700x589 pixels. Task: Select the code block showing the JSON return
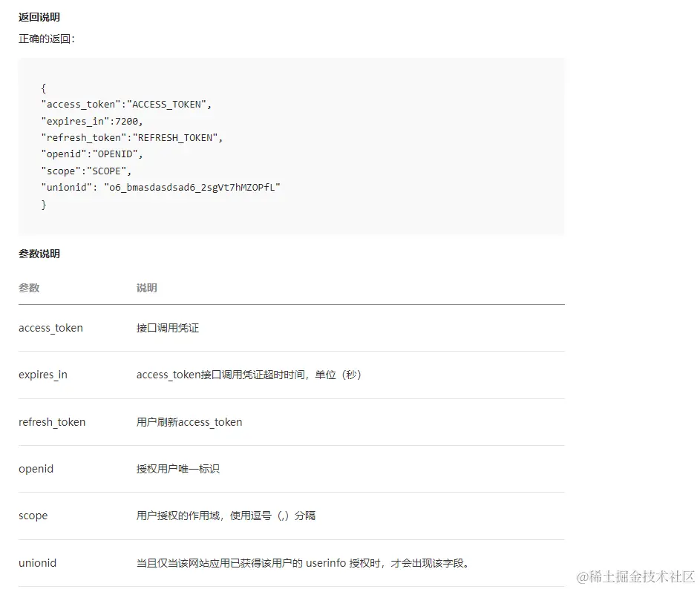292,145
